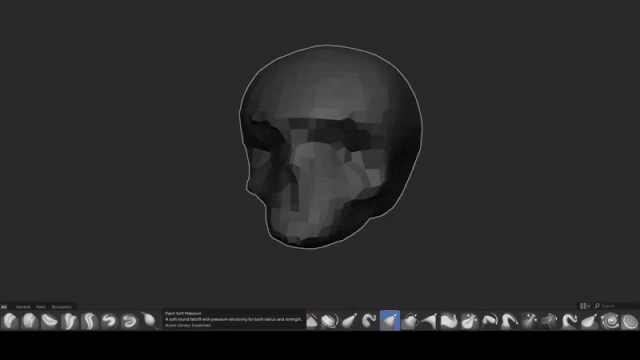This screenshot has width=640, height=360.
Task: Pick the curled stroke brush beside the wavy double-stroke
Action: [x=109, y=321]
